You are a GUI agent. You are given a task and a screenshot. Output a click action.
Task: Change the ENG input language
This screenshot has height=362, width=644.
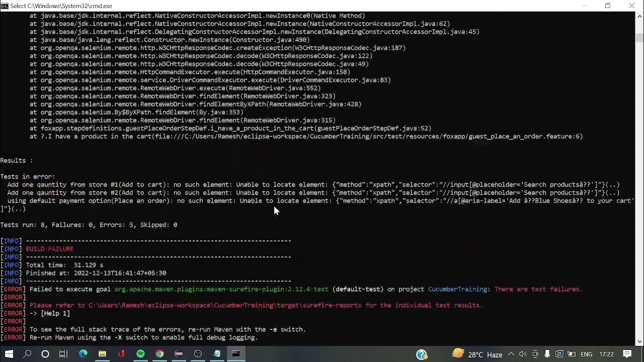[587, 354]
